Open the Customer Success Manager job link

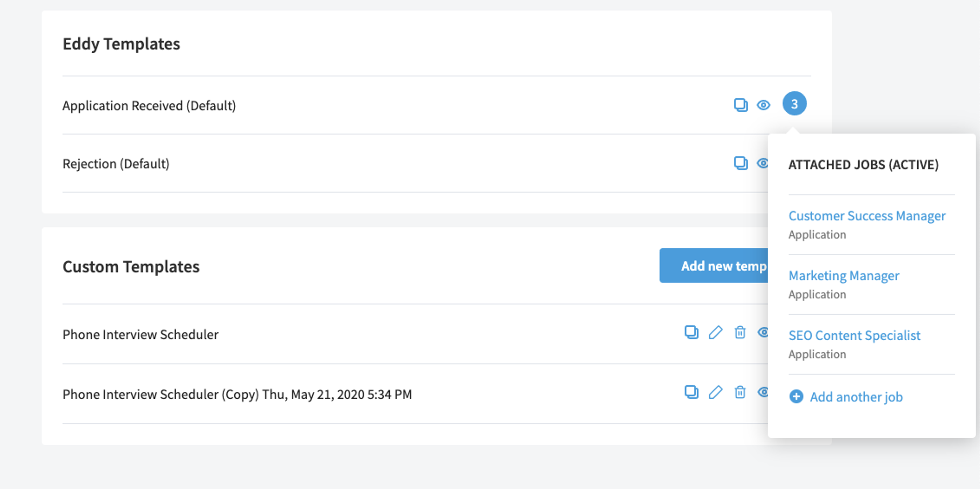[867, 216]
